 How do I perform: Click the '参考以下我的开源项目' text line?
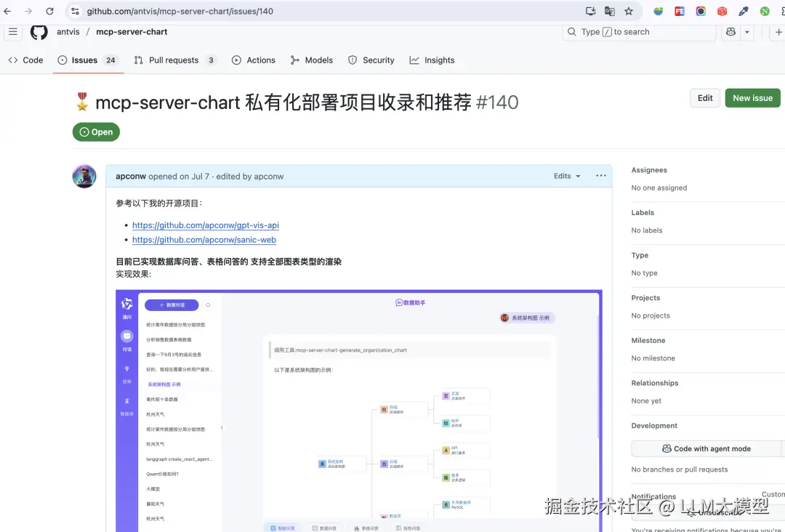point(159,203)
